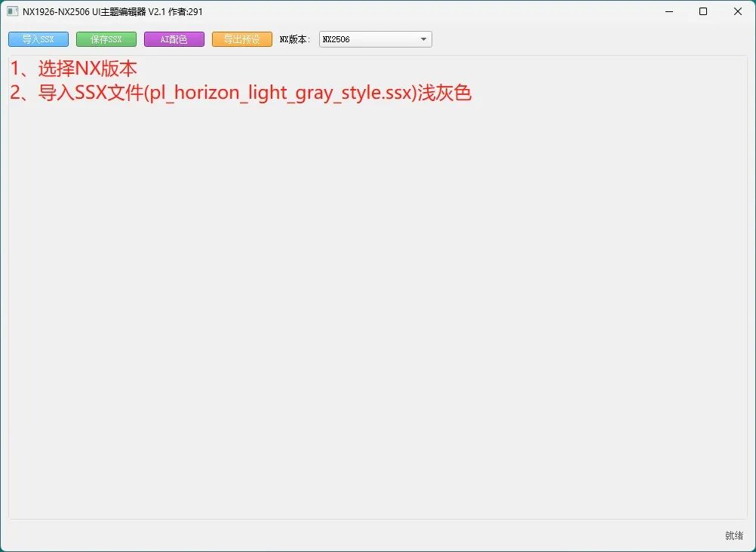Screen dimensions: 756x552
Task: Click the blue 导入SSX button
Action: 38,39
